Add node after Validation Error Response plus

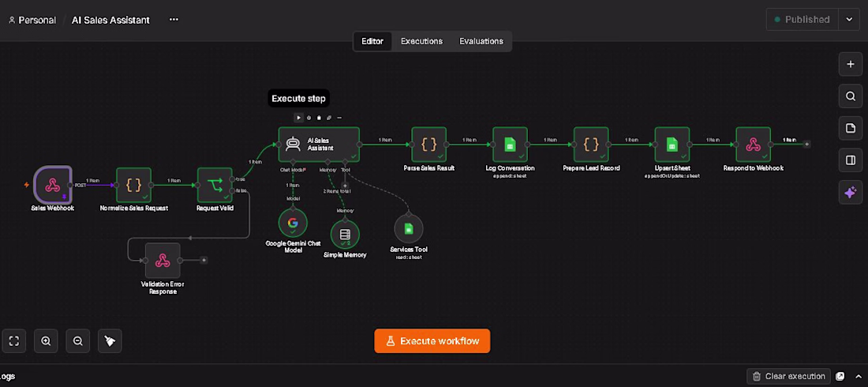coord(204,260)
